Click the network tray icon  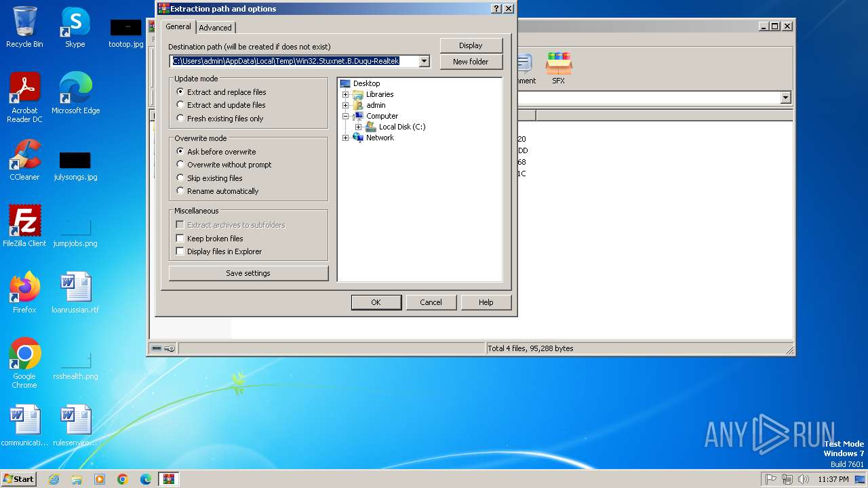tap(787, 479)
